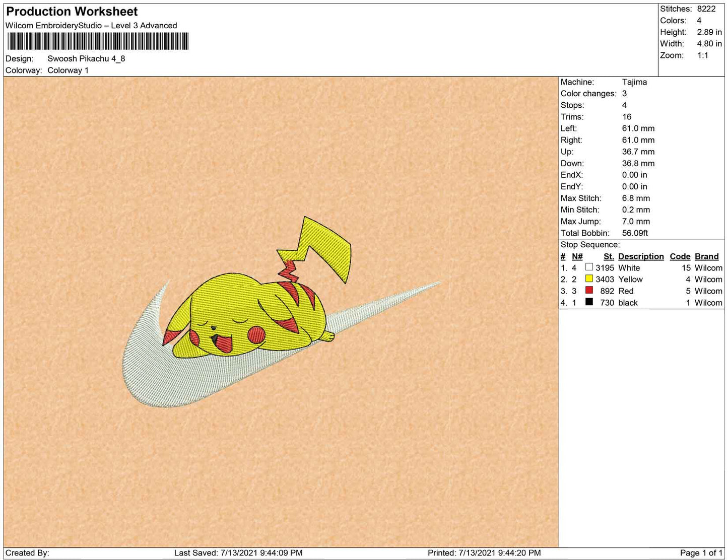Click the Description column header
Screen dimensions: 728x560
[641, 256]
